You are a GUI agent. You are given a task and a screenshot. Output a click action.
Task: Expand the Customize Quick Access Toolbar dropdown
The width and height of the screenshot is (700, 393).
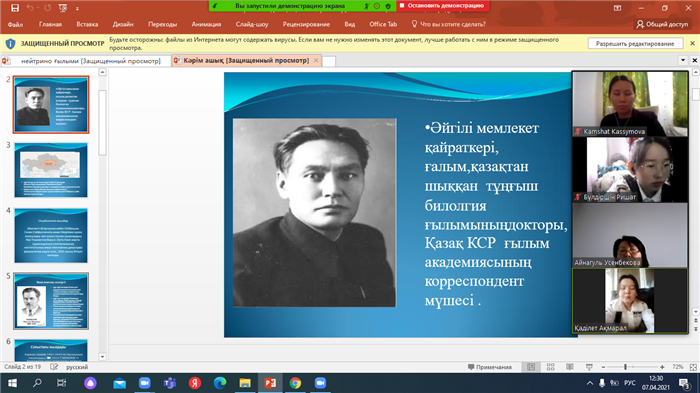pyautogui.click(x=77, y=8)
